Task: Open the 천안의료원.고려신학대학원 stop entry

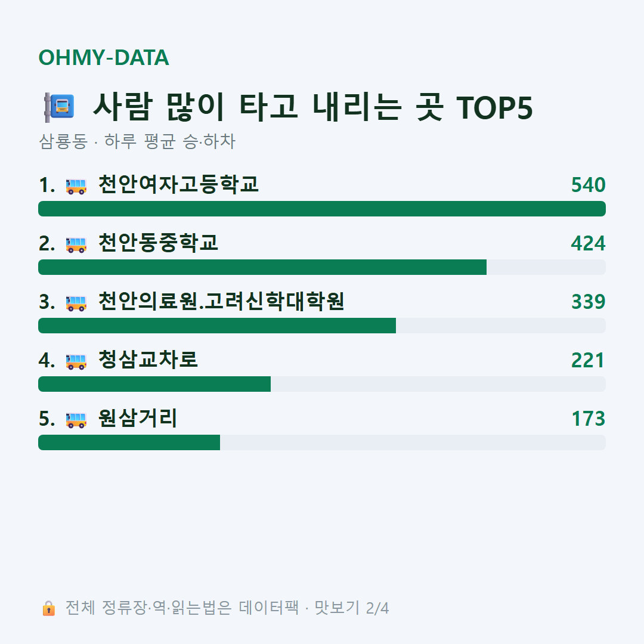Action: [221, 301]
